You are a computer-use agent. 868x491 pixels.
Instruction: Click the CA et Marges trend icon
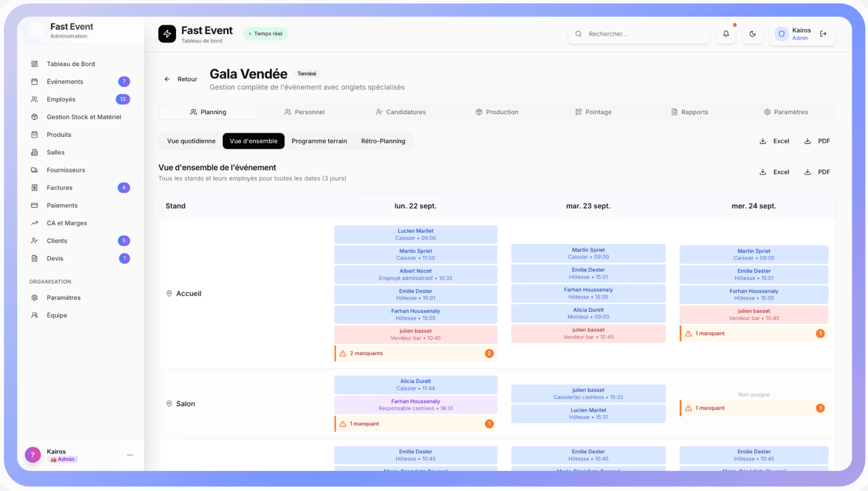tap(35, 223)
